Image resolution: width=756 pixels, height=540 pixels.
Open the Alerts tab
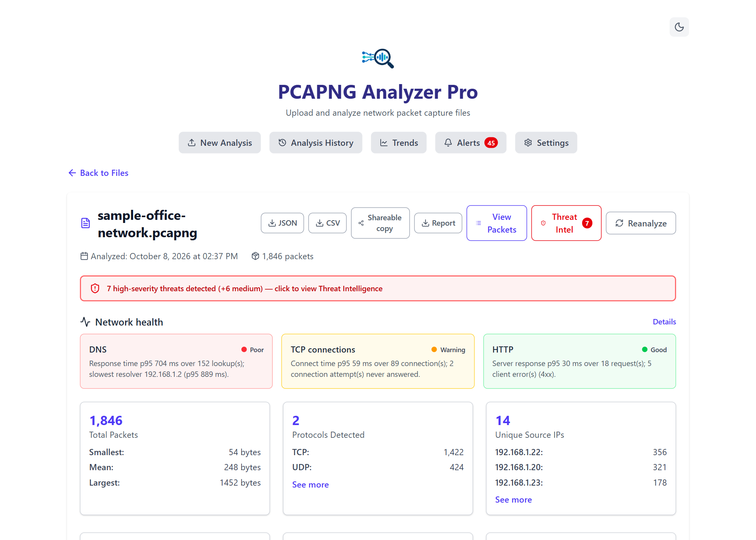click(x=471, y=143)
